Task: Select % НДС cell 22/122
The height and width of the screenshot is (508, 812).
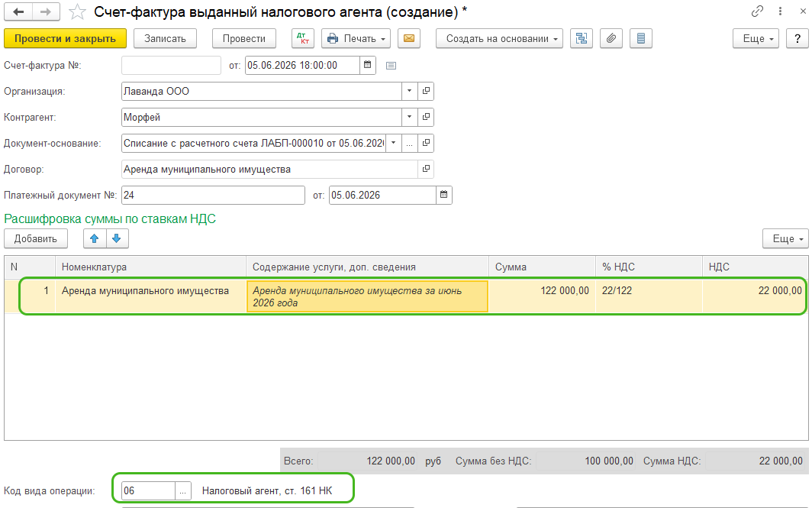Action: click(649, 296)
